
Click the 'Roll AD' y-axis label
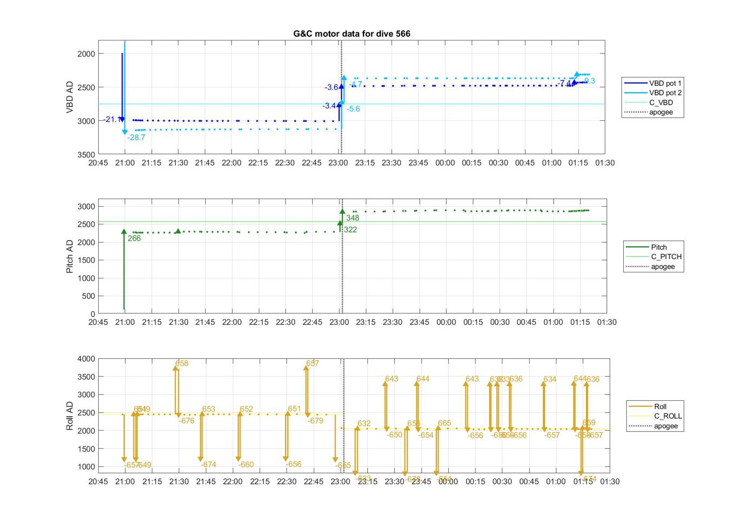pyautogui.click(x=70, y=416)
